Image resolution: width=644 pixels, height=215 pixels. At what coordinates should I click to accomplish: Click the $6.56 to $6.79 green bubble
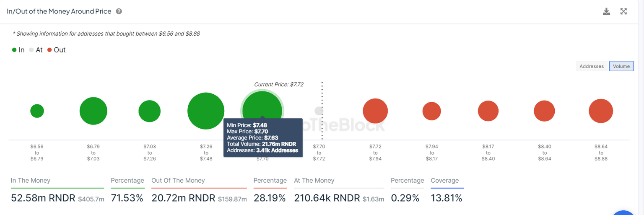coord(37,111)
